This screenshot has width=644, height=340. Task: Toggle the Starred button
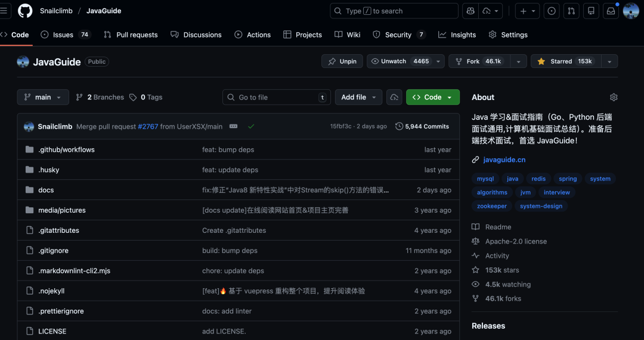click(x=564, y=61)
